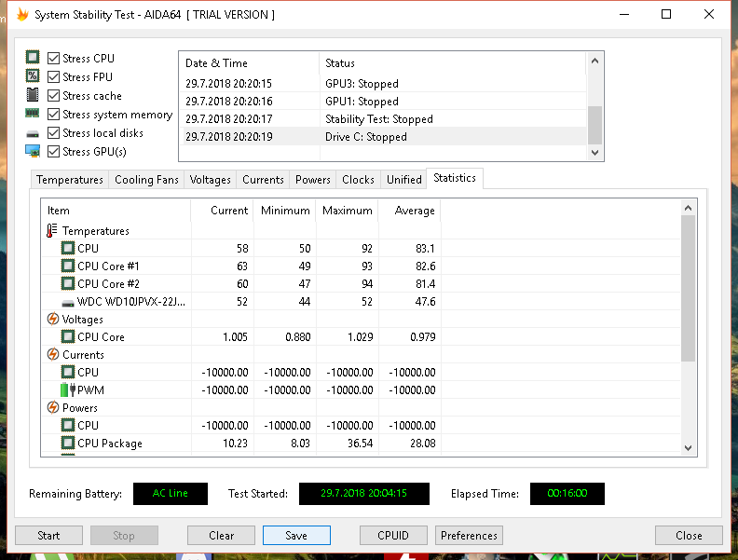Click the log scrollbar up arrow
The image size is (738, 560).
coord(594,61)
